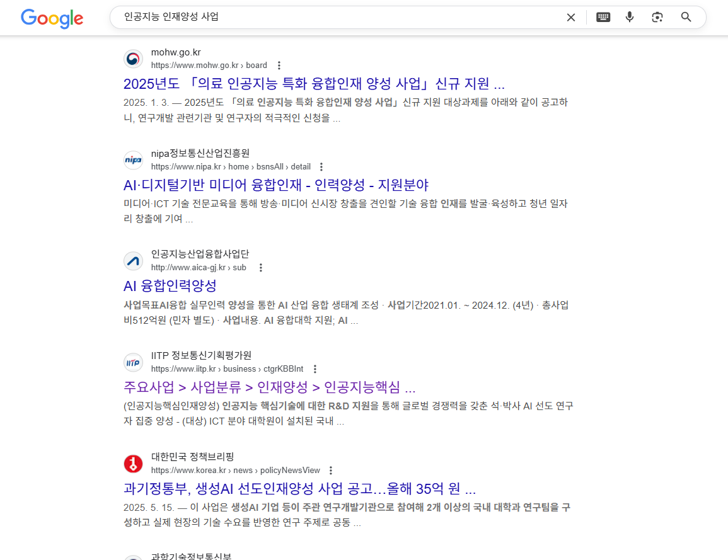
Task: Click the aica-gj.kr result snippet mentioning 총사업비512억원
Action: [346, 312]
